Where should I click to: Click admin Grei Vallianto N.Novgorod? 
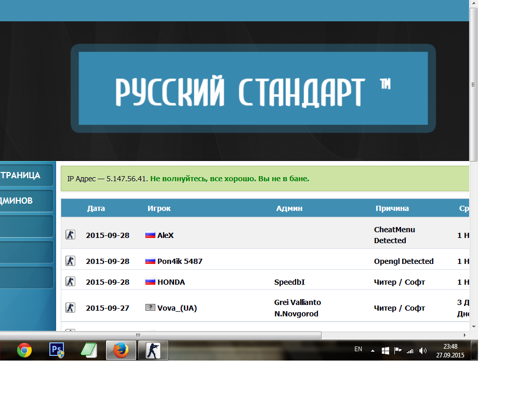pyautogui.click(x=297, y=308)
